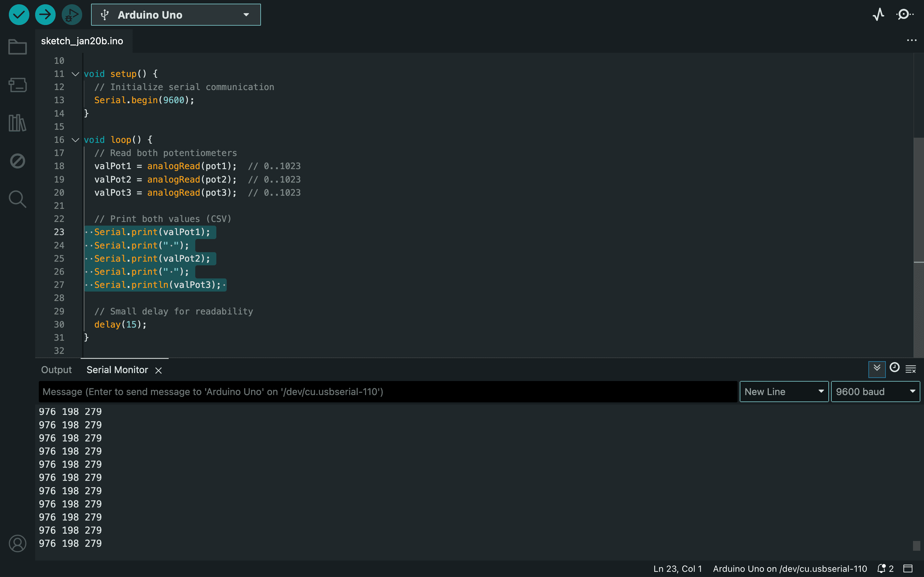Select the sketch_jan20b.ino editor tab
Screen dimensions: 924x577
[82, 41]
